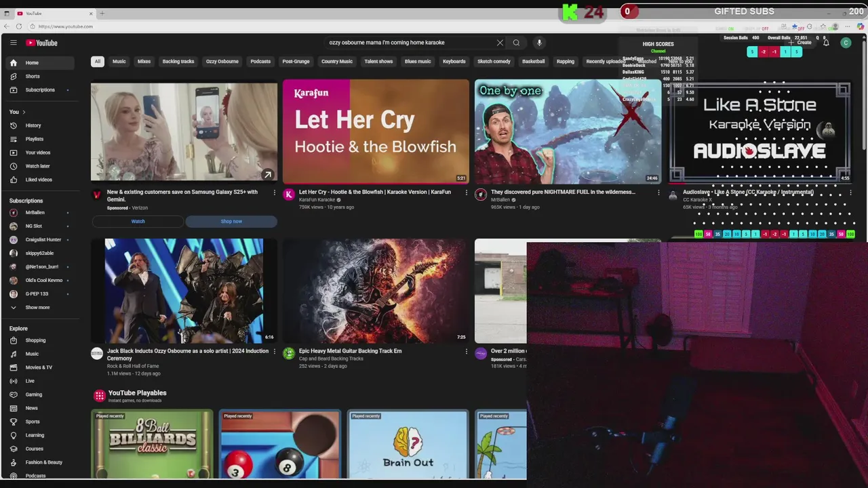Close the YouTube browser tab
868x488 pixels.
(x=92, y=14)
